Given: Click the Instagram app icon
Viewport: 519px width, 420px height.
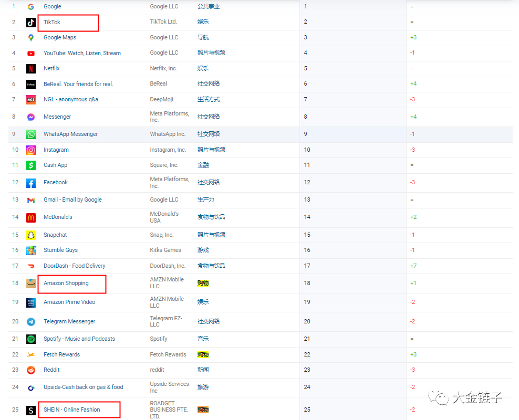Looking at the screenshot, I should tap(31, 150).
